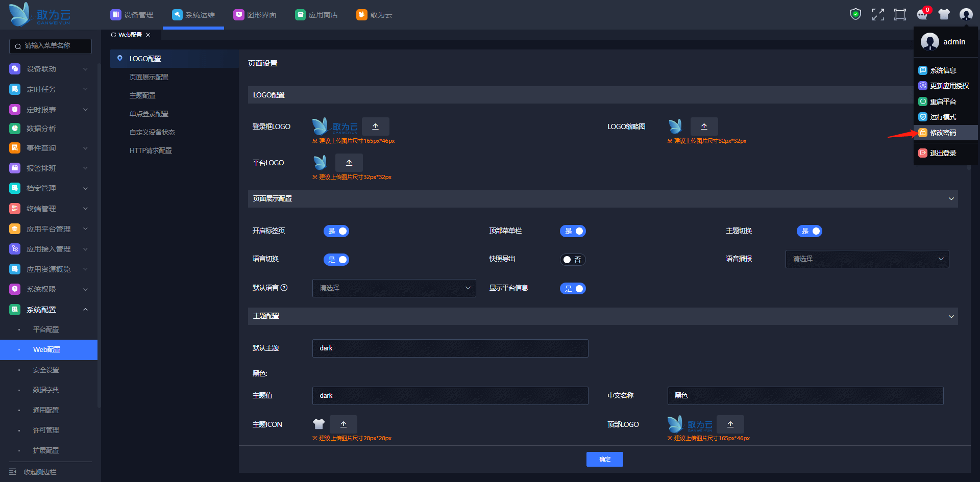Select 修改密码 from the admin menu
This screenshot has width=980, height=482.
tap(942, 133)
